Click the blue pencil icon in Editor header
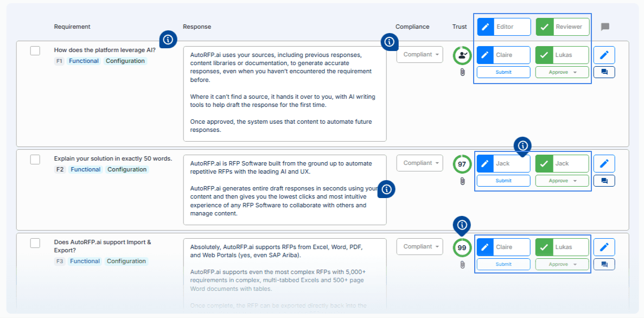 pyautogui.click(x=486, y=27)
